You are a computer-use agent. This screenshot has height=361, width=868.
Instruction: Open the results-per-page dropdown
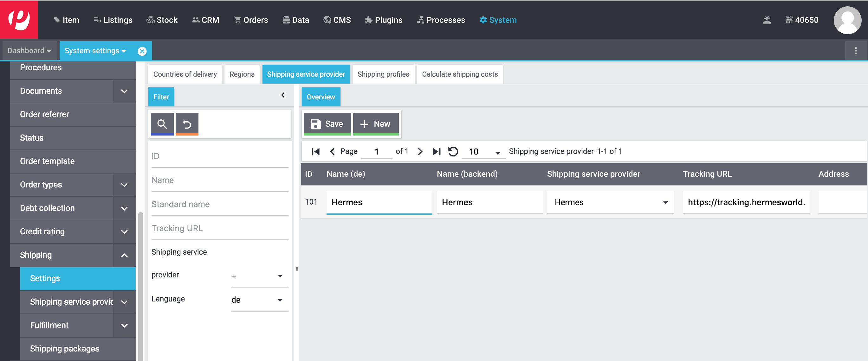coord(483,152)
